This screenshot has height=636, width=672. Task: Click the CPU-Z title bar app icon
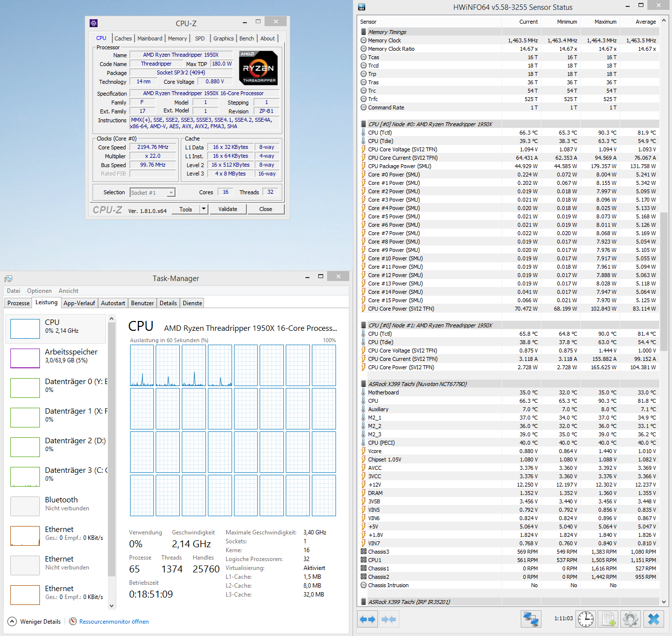click(94, 23)
